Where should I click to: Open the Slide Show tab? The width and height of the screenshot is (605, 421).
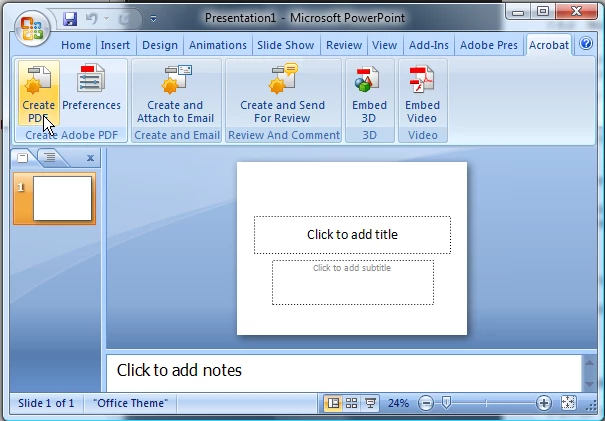pyautogui.click(x=286, y=45)
